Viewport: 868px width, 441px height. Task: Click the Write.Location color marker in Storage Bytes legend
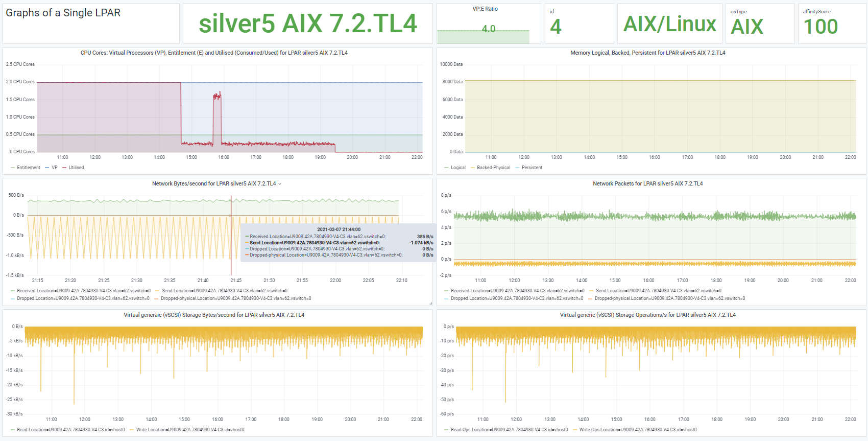click(x=132, y=430)
